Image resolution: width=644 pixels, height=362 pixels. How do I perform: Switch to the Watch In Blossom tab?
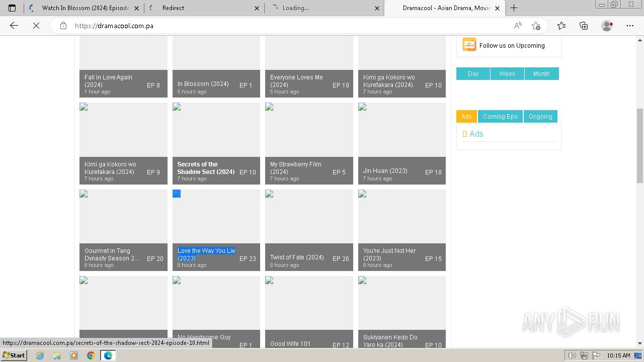click(85, 8)
